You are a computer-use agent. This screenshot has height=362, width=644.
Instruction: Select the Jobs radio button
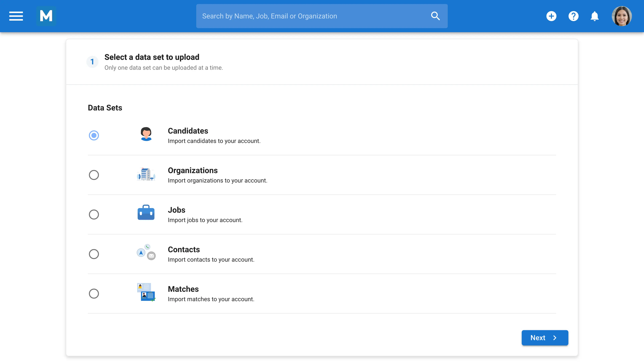tap(94, 214)
